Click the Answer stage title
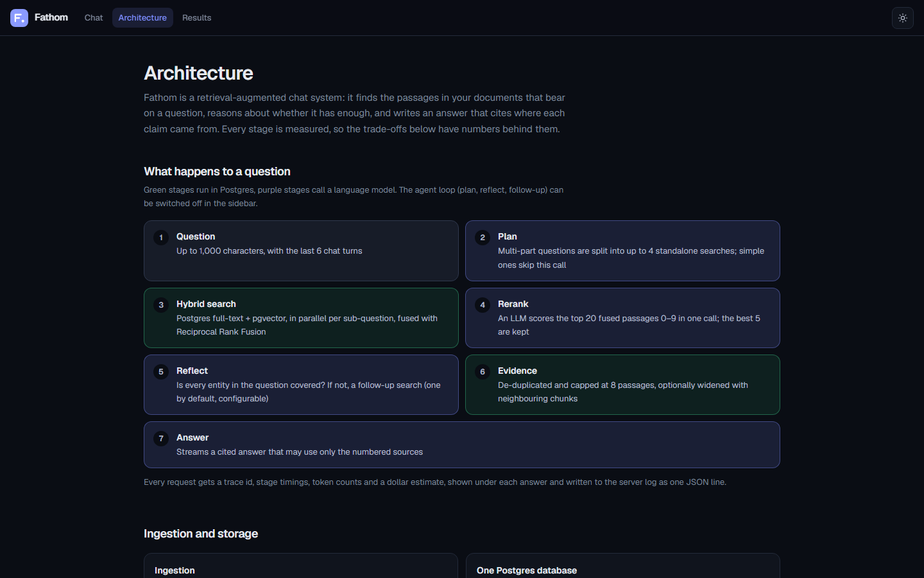Viewport: 924px width, 578px height. point(193,437)
